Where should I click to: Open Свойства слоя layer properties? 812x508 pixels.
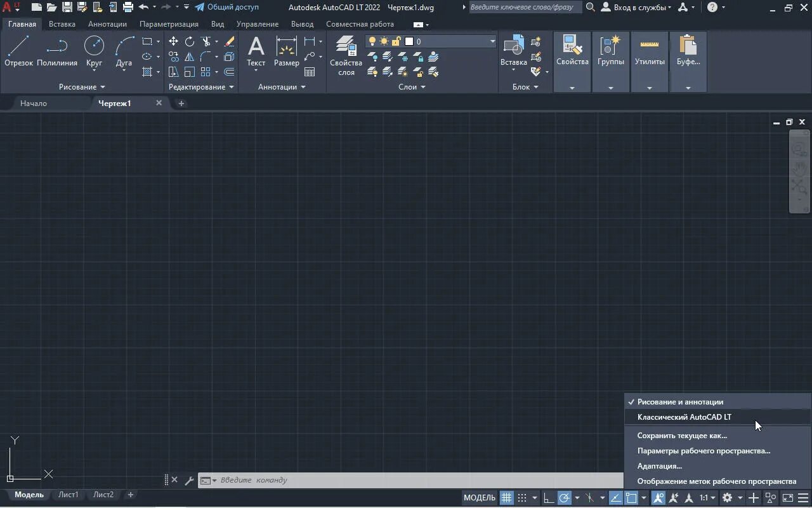tap(346, 56)
